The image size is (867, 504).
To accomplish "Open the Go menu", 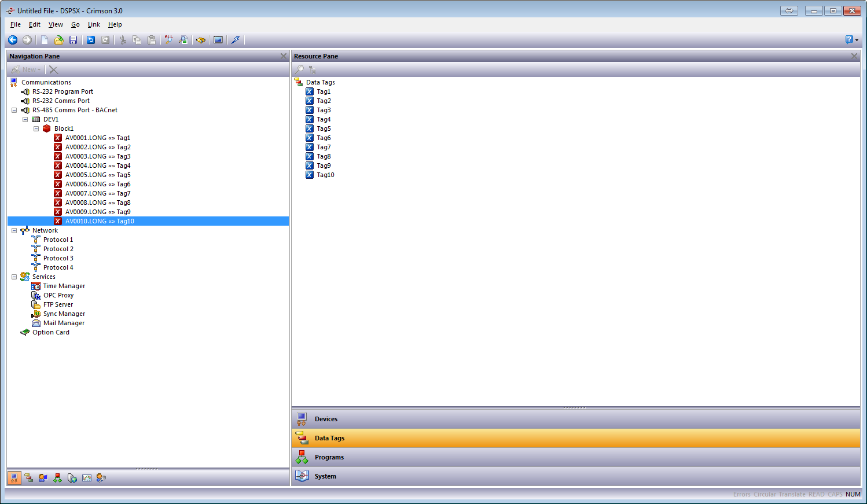I will pos(75,24).
